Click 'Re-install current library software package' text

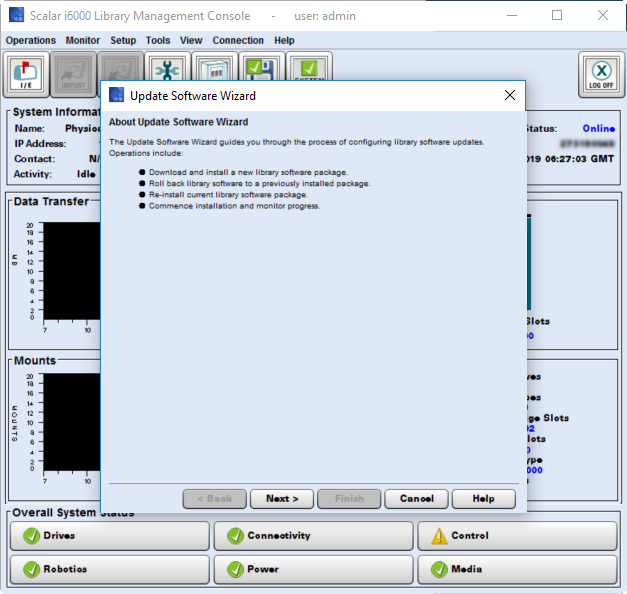tap(228, 195)
